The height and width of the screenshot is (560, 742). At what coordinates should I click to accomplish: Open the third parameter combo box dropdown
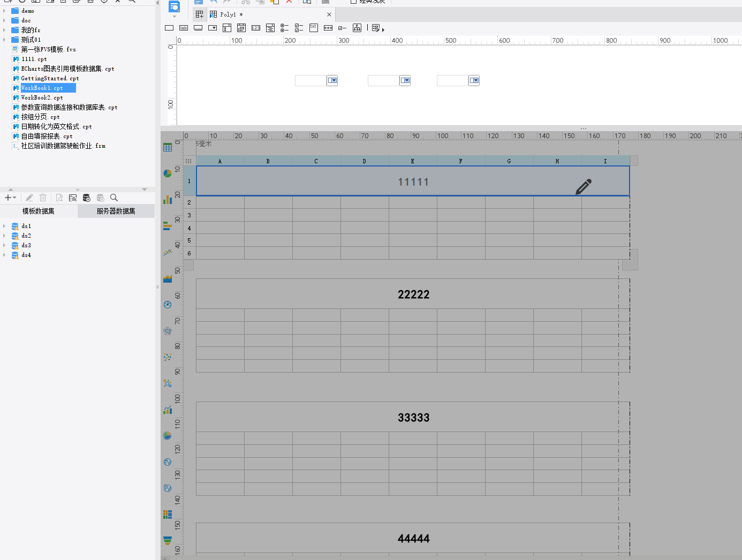pyautogui.click(x=474, y=80)
